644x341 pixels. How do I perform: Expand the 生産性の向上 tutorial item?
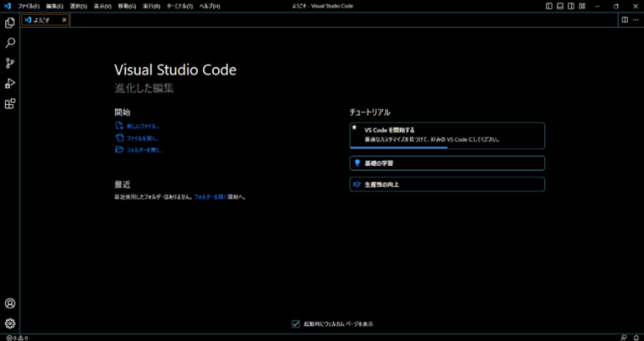447,183
